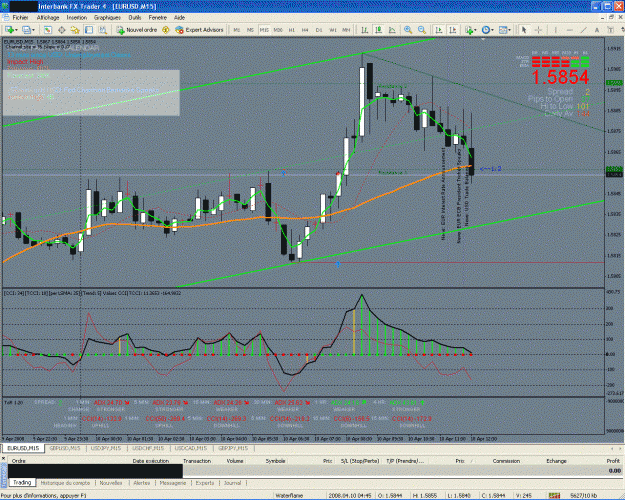Select the H4 timeframe

(x=305, y=30)
